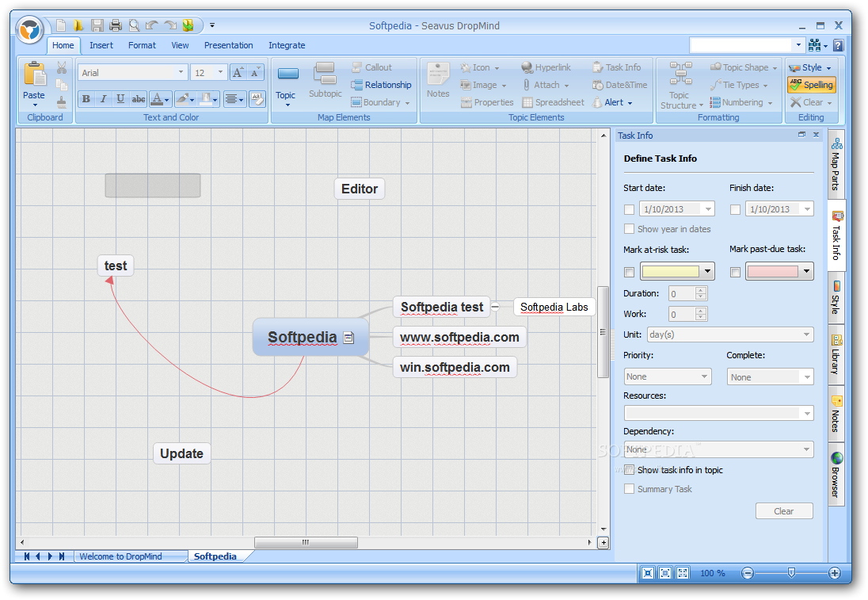Click the Italic formatting button
868x600 pixels.
point(103,99)
